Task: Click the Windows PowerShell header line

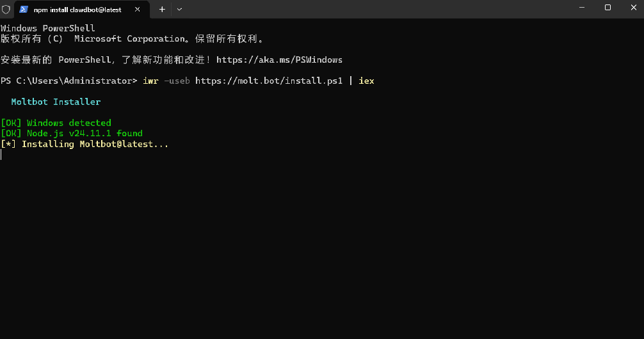Action: coord(48,28)
